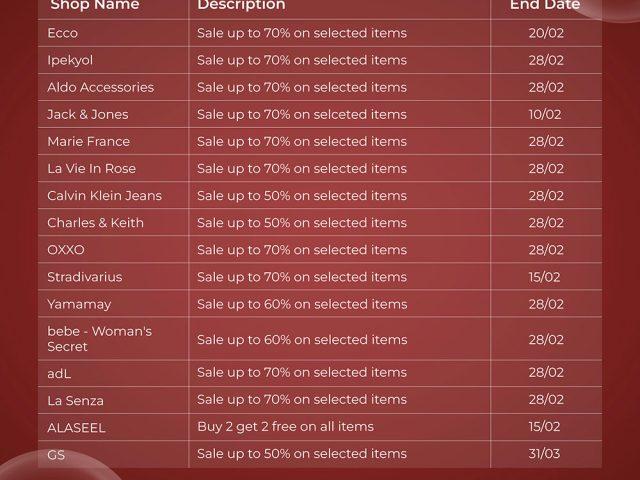Select the adL shop name
This screenshot has width=640, height=480.
pos(59,373)
